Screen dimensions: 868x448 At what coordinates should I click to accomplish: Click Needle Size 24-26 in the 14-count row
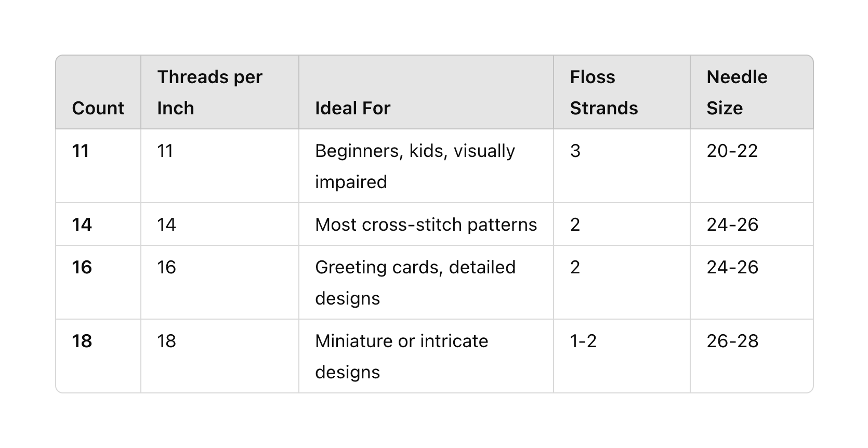[x=732, y=225]
